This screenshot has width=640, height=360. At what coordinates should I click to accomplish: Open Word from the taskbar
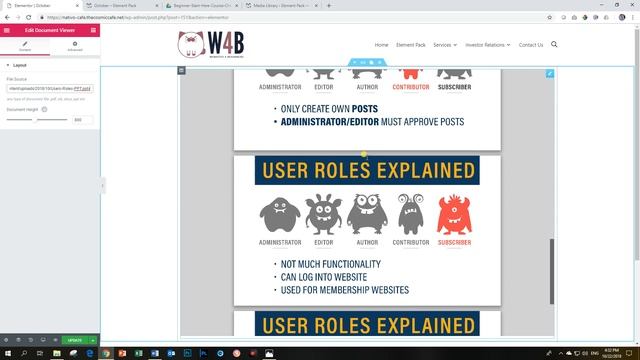pyautogui.click(x=155, y=353)
